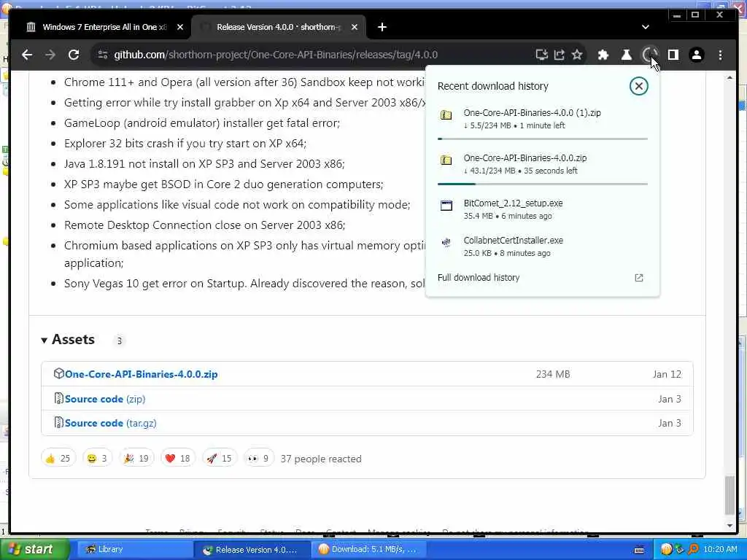The image size is (747, 560).
Task: Download One-Core-API-Binaries-4.0.0.zip asset
Action: 141,374
